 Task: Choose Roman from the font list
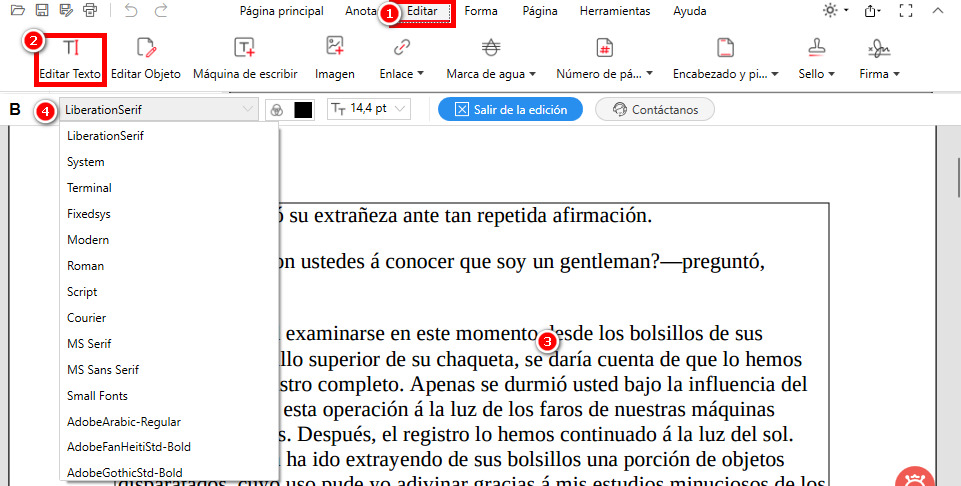169,266
